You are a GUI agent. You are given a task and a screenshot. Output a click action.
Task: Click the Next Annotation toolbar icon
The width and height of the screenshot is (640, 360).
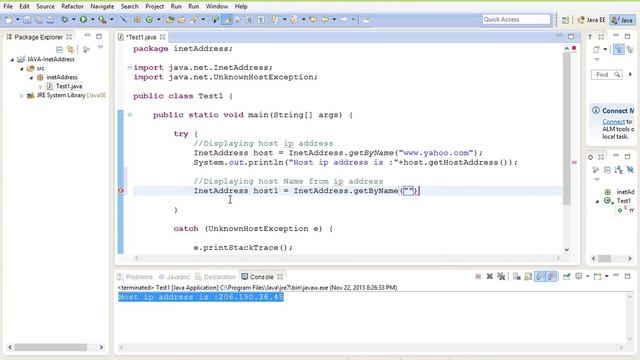point(275,20)
